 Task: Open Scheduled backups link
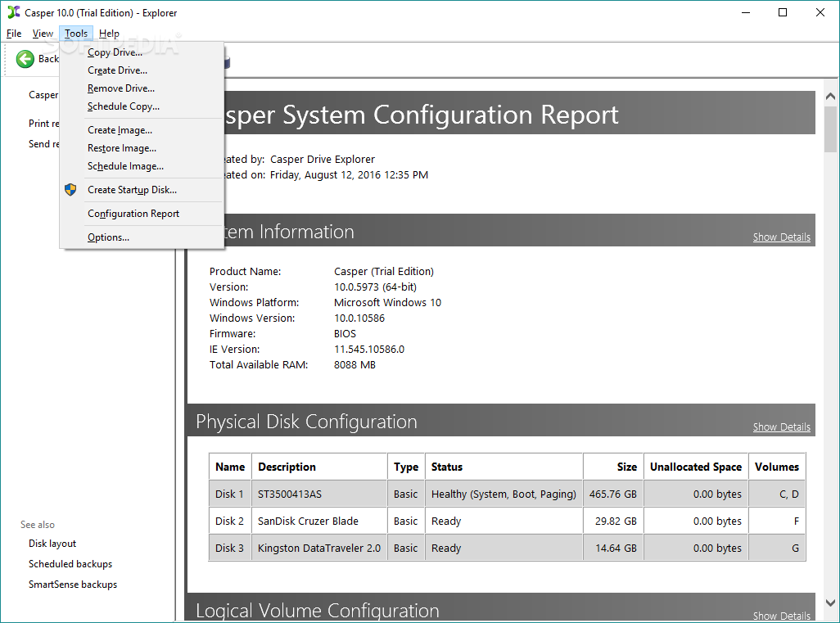tap(70, 563)
